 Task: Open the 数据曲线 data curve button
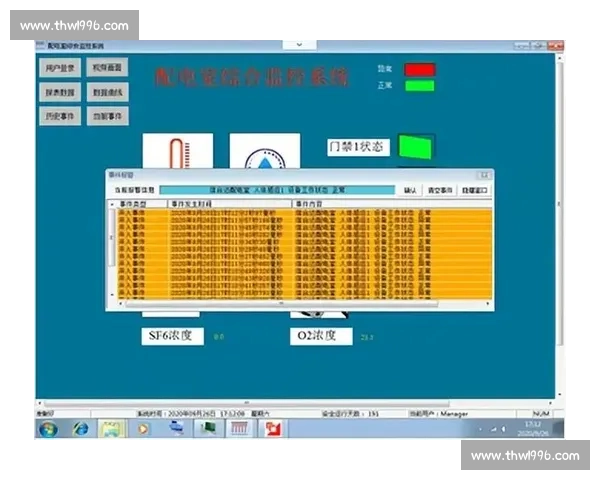click(108, 92)
